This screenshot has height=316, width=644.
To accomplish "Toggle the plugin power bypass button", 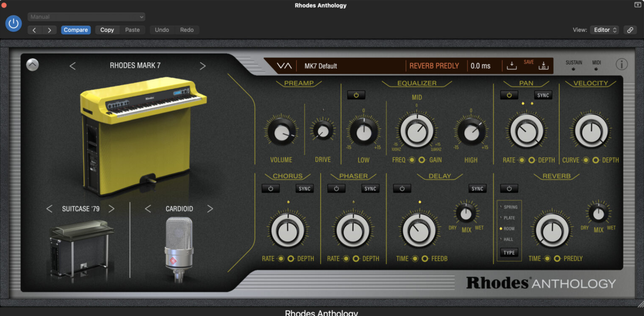I will (13, 24).
